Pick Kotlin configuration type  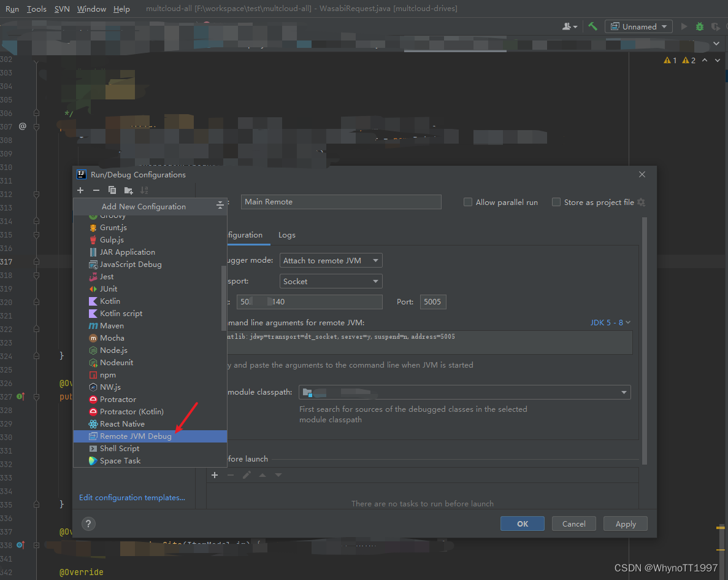click(150, 301)
